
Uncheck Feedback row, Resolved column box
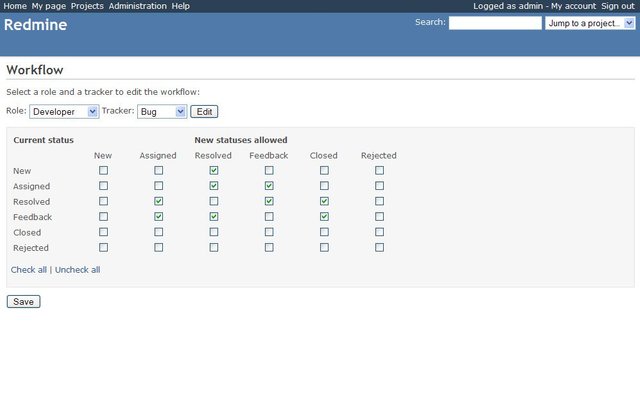213,216
